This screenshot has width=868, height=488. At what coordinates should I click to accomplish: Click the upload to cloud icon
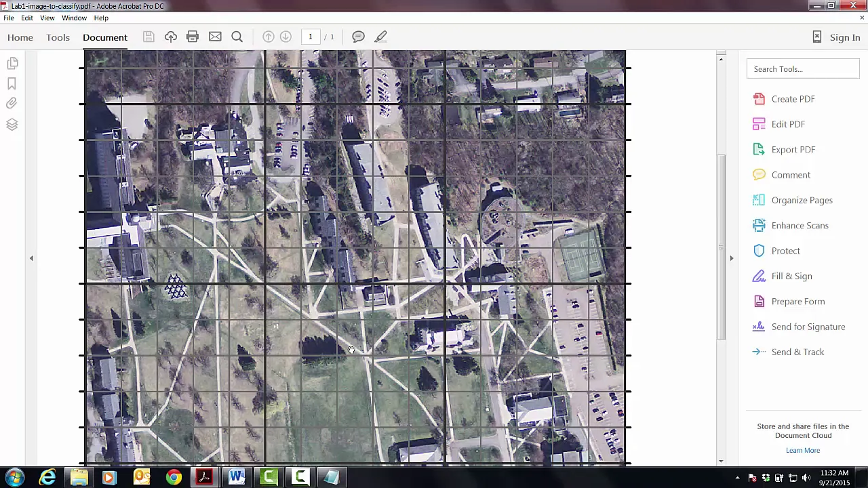[x=171, y=37]
